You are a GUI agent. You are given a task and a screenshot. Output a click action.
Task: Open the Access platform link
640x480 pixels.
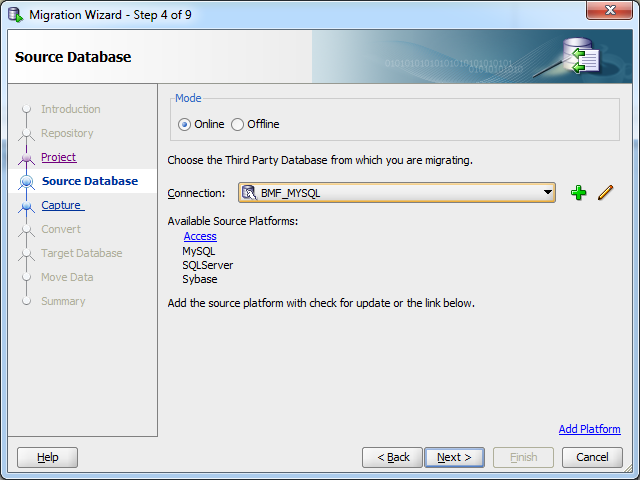[x=200, y=236]
